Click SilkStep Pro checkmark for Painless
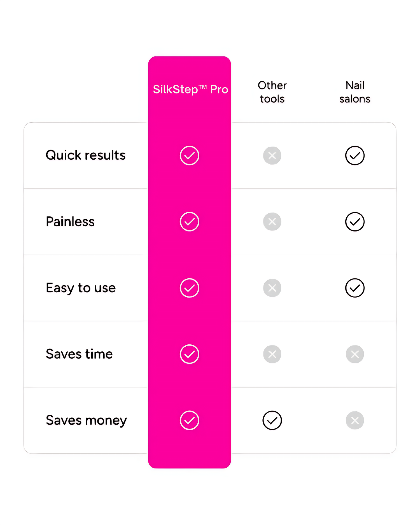420x525 pixels. click(x=189, y=221)
